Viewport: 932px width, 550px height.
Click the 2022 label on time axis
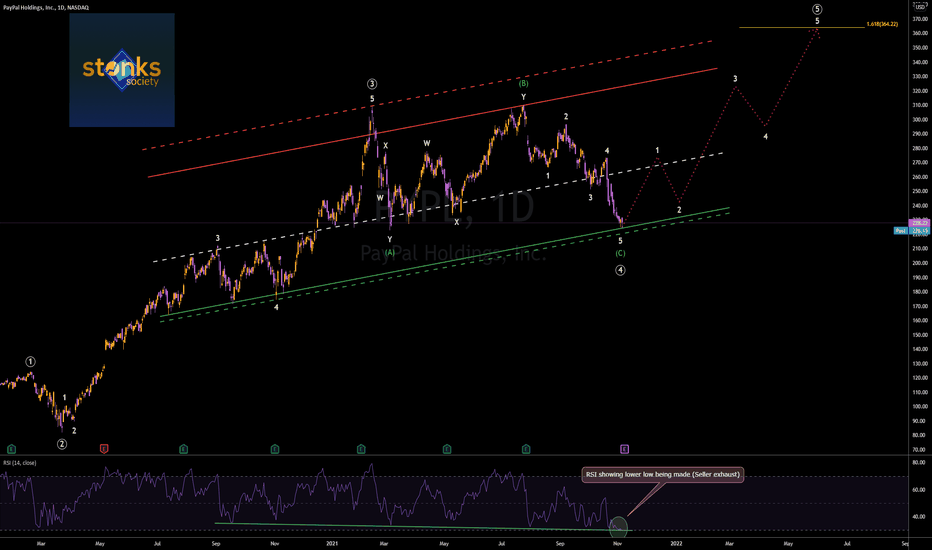pyautogui.click(x=676, y=543)
